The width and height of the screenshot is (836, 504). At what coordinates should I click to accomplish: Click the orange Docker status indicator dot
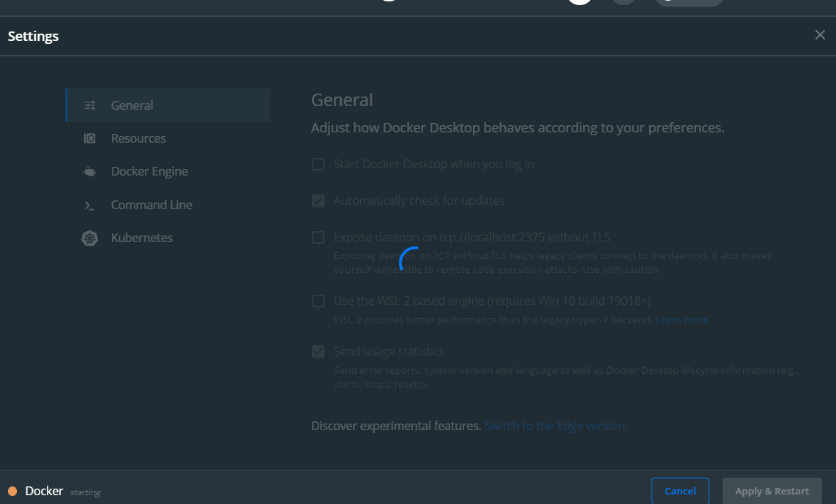(12, 492)
